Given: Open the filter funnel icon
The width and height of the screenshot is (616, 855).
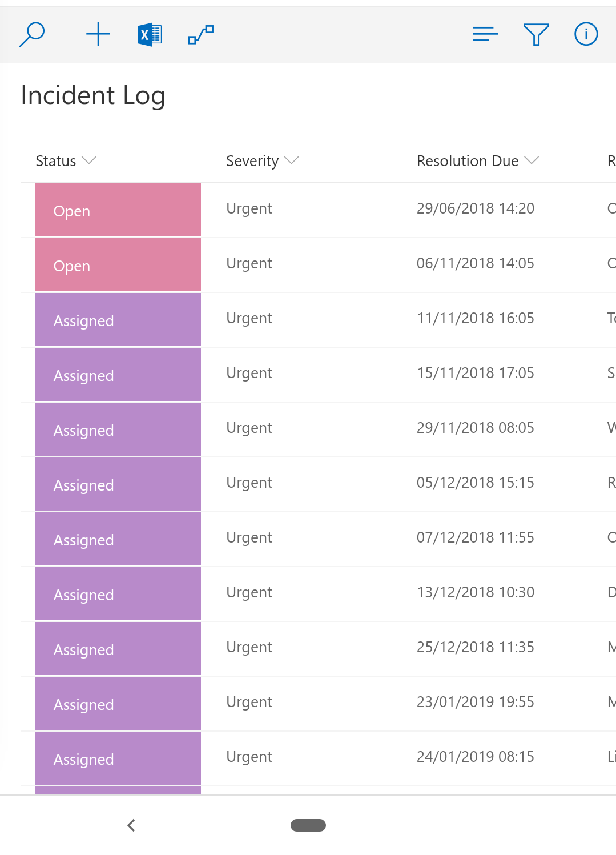Looking at the screenshot, I should click(x=536, y=34).
